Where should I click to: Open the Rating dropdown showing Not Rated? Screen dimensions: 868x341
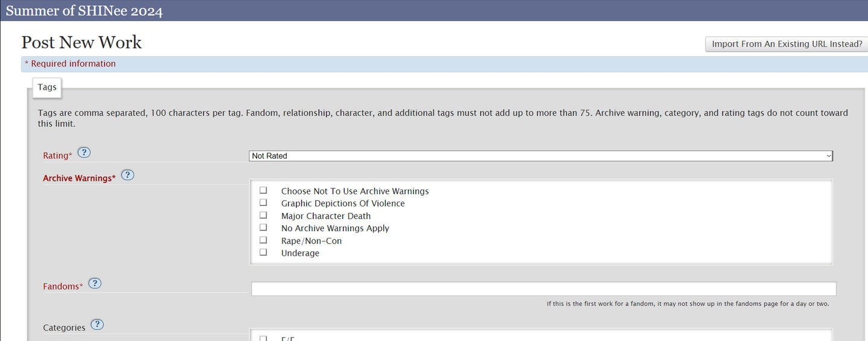pos(540,156)
